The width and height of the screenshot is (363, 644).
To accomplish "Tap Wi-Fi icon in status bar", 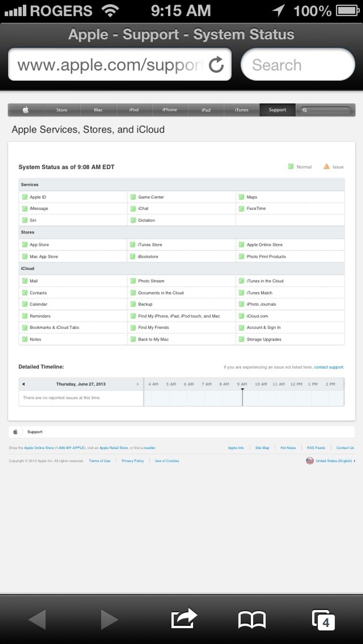I will [x=110, y=11].
